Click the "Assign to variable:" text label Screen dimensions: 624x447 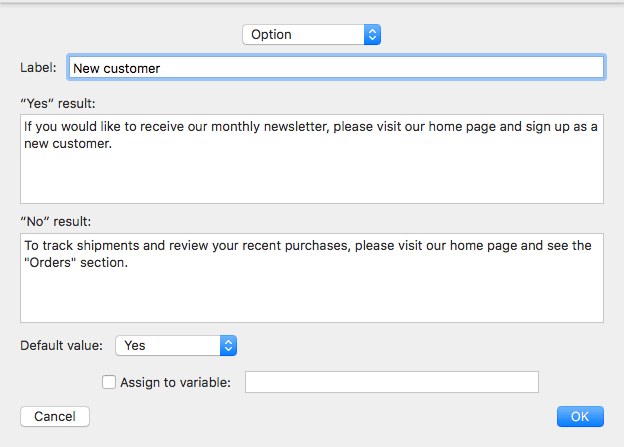pyautogui.click(x=176, y=383)
